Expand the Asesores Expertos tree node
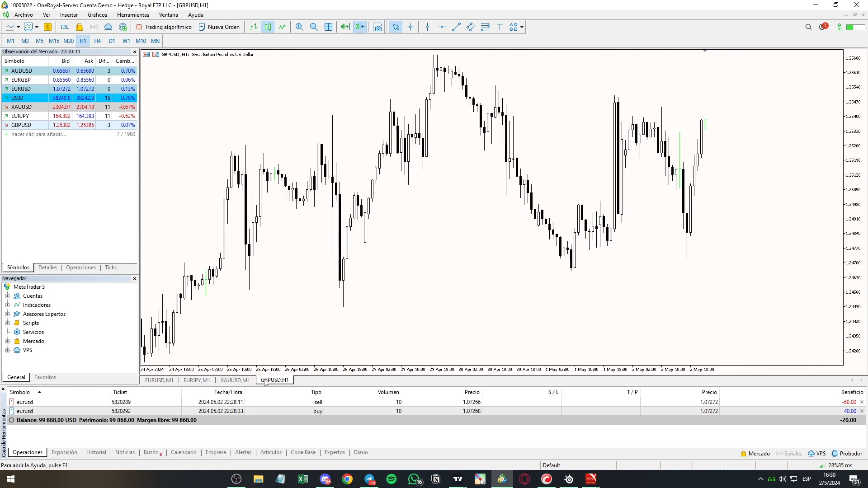The image size is (868, 488). coord(8,314)
